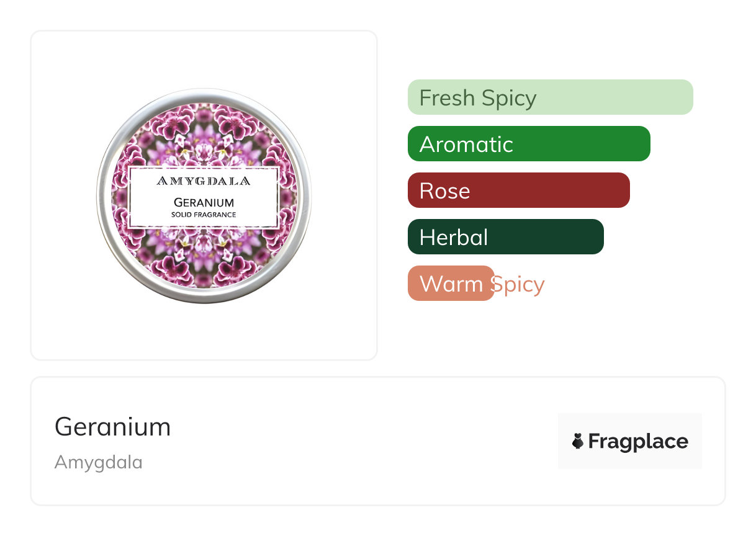Open the Amygdala brand name link
Image resolution: width=756 pixels, height=536 pixels.
98,462
